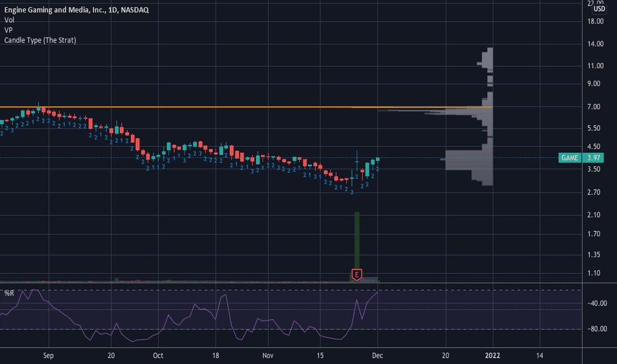Image resolution: width=617 pixels, height=364 pixels.
Task: Click the -80.00 label on %R scale
Action: (x=597, y=328)
